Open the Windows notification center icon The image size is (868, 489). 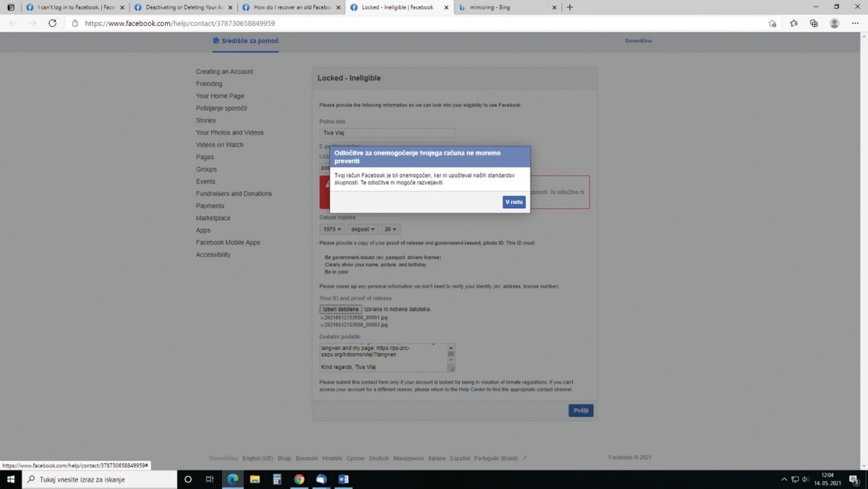click(x=854, y=479)
